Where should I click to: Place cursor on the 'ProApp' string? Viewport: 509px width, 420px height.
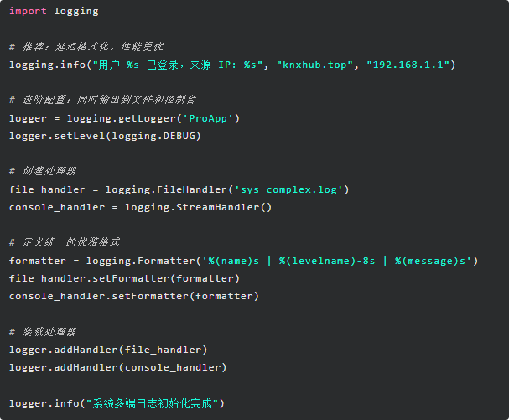212,118
